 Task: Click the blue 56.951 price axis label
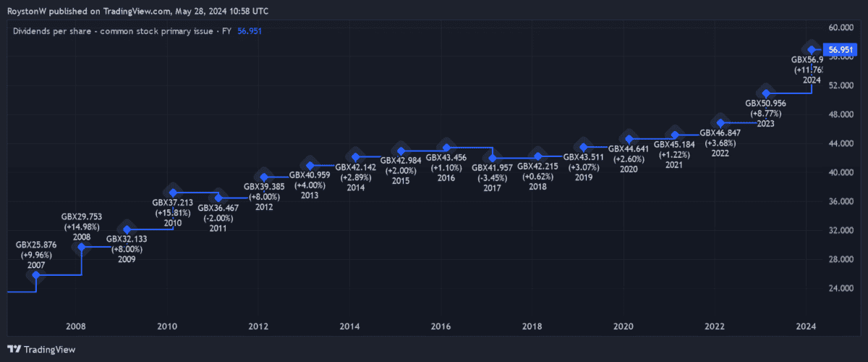tap(843, 50)
